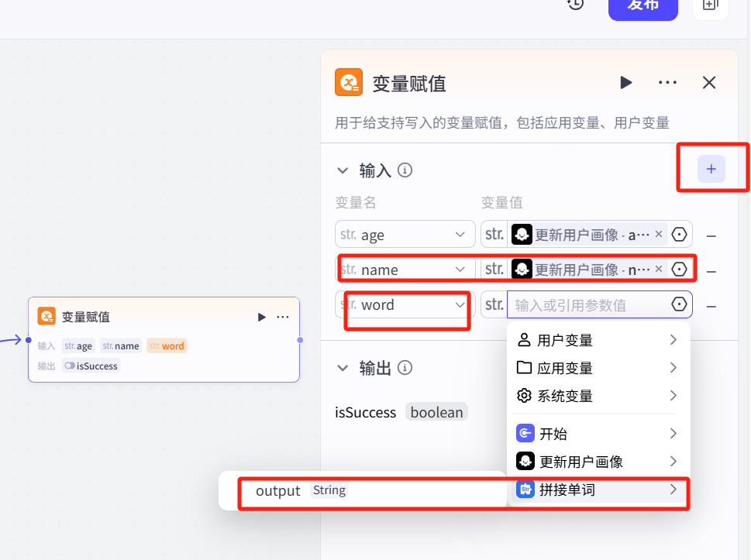This screenshot has width=751, height=560.
Task: Open variable picker for name row
Action: [x=679, y=270]
